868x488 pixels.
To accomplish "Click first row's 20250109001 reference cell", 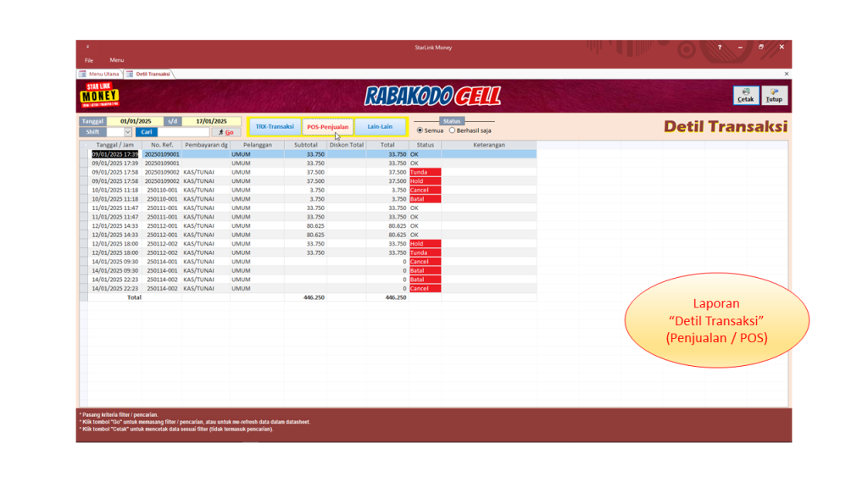I will tap(162, 154).
